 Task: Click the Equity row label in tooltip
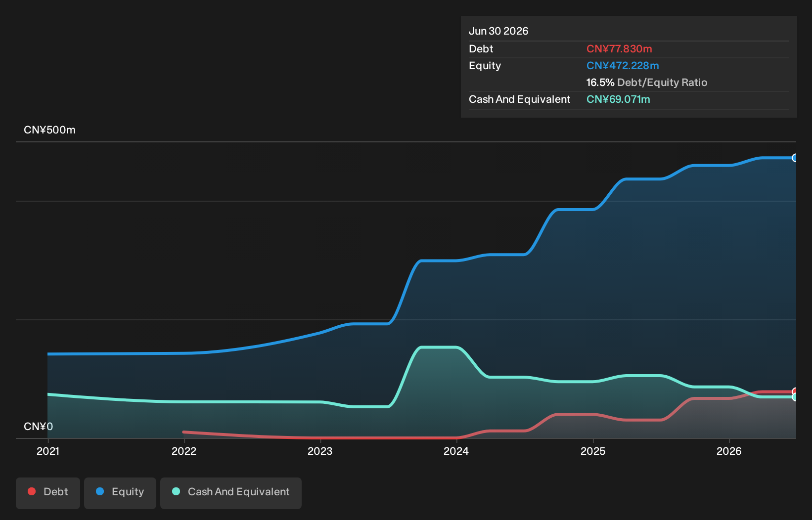click(x=485, y=66)
